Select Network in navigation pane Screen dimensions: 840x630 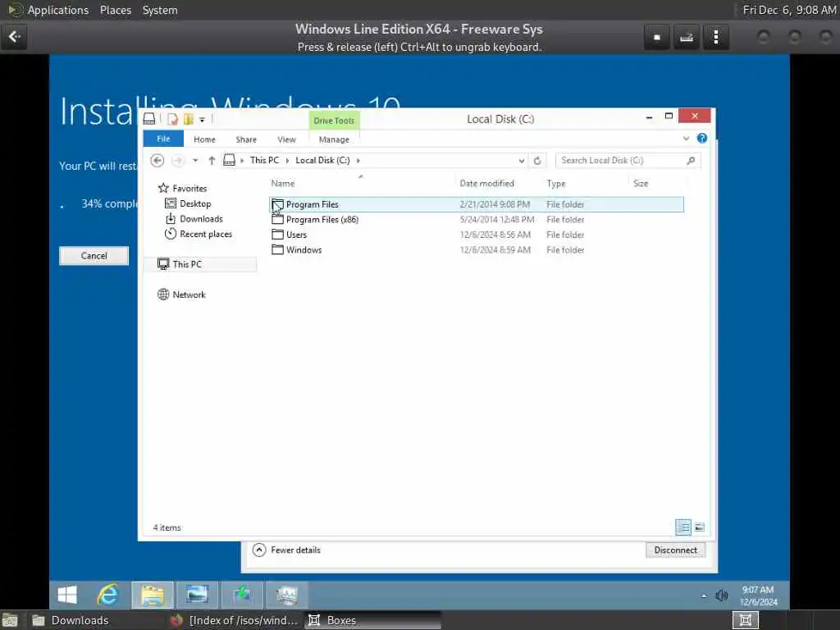coord(181,294)
